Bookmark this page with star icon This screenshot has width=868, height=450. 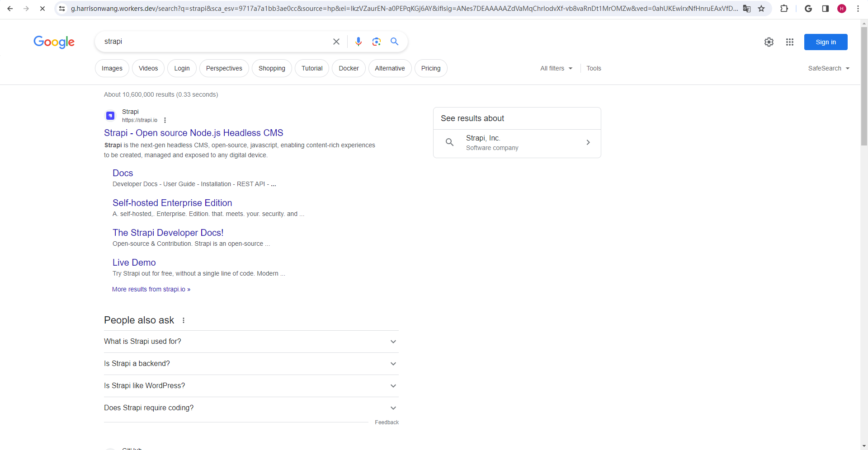[761, 9]
